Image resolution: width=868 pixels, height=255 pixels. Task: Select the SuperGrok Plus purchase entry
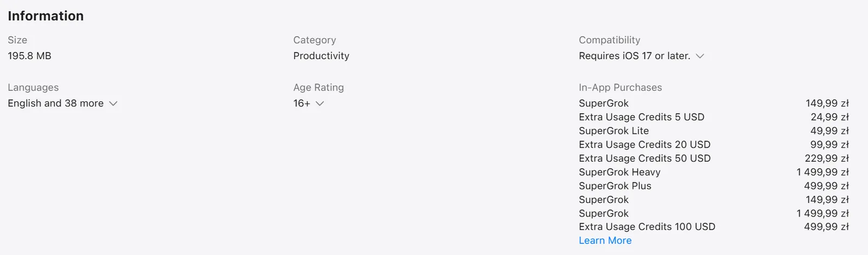click(714, 186)
